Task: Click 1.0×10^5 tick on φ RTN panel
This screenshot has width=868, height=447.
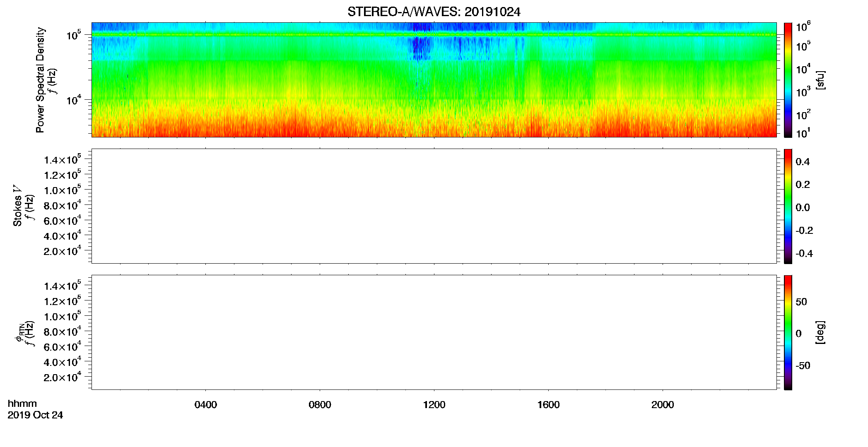Action: (x=63, y=316)
